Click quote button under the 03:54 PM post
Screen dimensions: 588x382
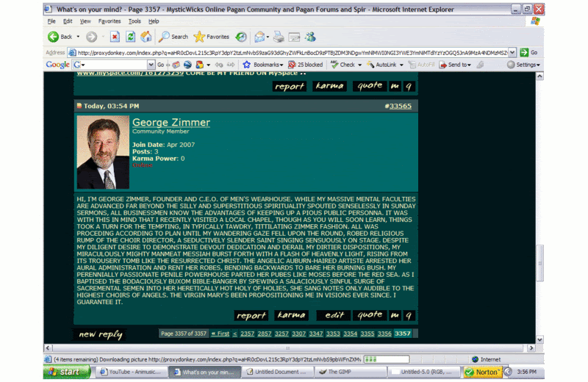point(370,315)
